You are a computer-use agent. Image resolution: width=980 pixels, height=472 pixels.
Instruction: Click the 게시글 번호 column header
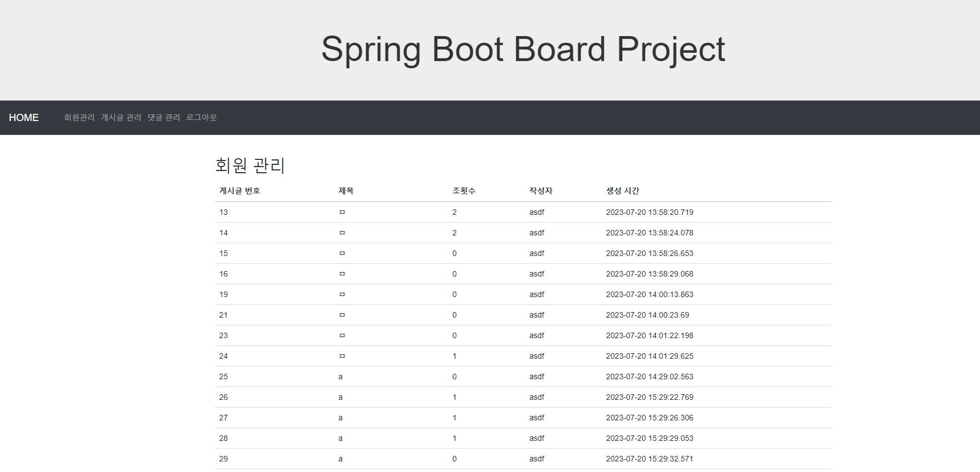[240, 190]
